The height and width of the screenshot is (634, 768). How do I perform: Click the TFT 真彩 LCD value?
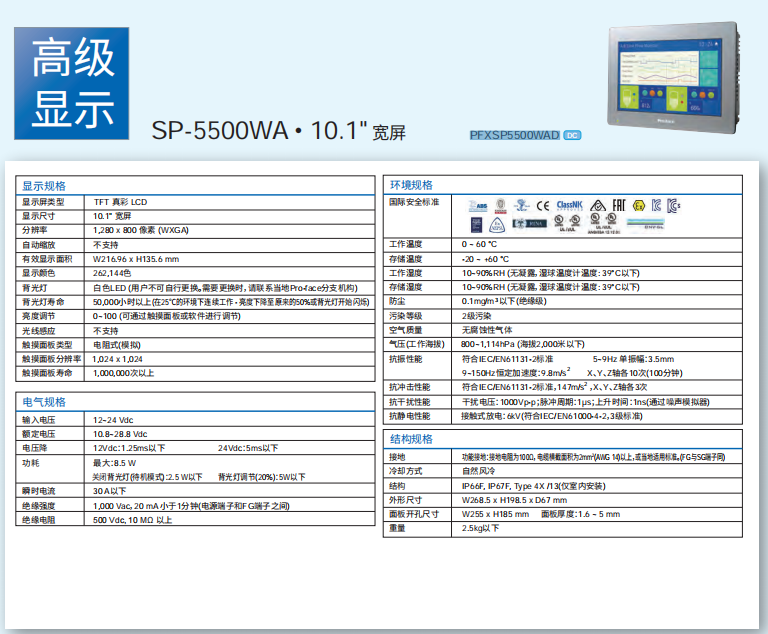click(x=120, y=202)
